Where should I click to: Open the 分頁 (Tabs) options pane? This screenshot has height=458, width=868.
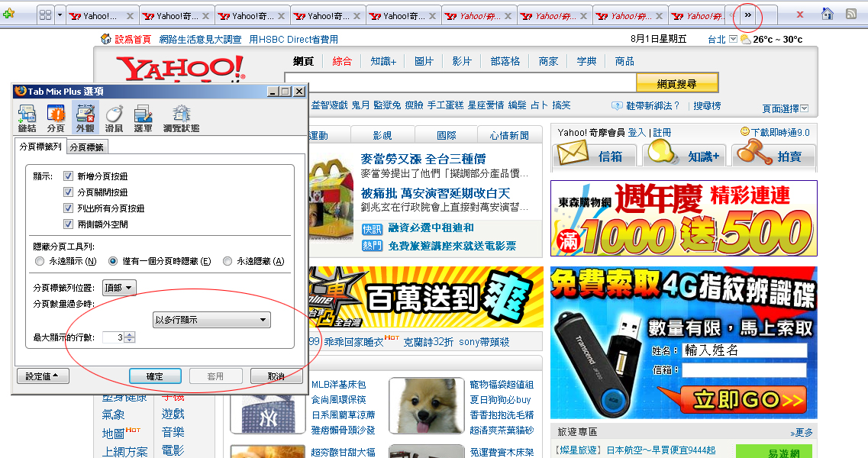(56, 118)
